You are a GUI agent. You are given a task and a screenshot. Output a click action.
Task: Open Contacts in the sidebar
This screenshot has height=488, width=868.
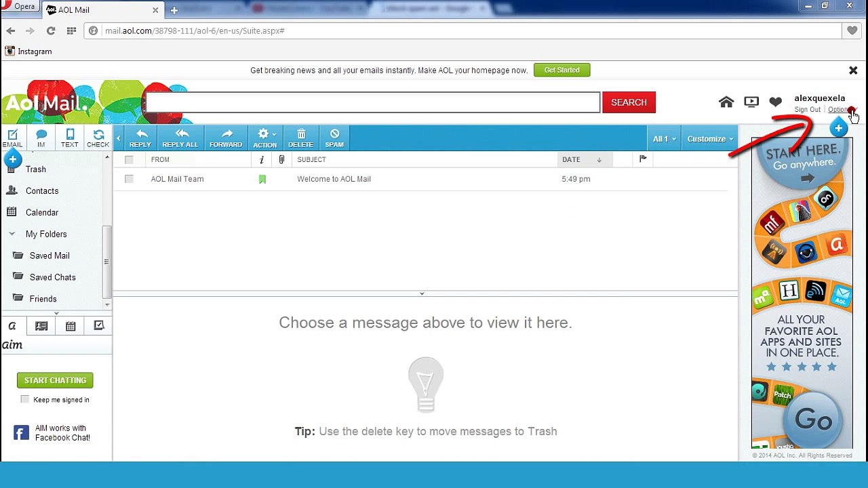(42, 191)
